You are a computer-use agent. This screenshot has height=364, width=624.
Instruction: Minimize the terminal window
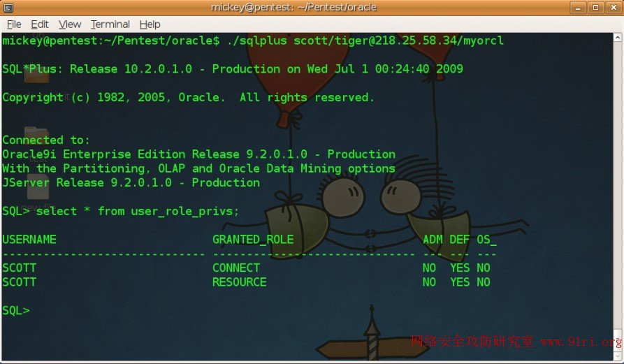click(578, 8)
